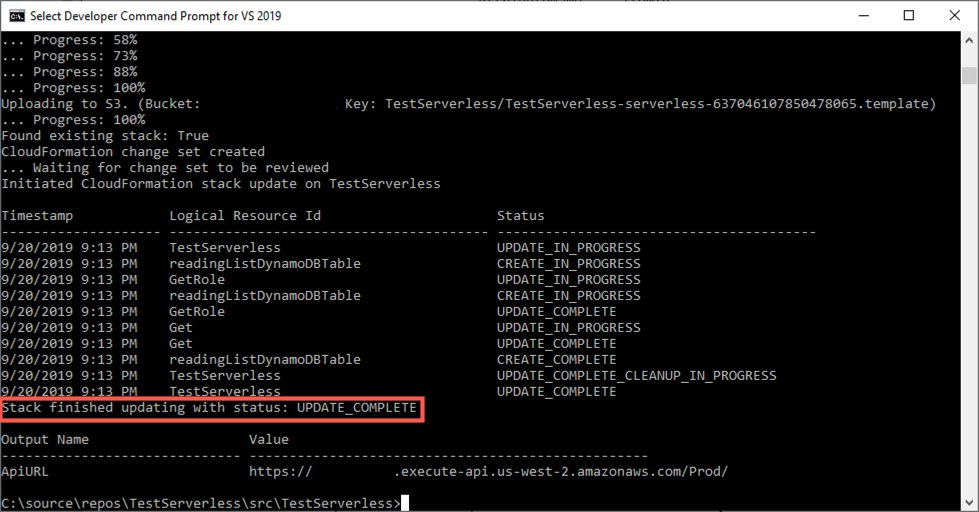The image size is (979, 512).
Task: Click the vertical scrollbar thumb
Action: [x=969, y=75]
